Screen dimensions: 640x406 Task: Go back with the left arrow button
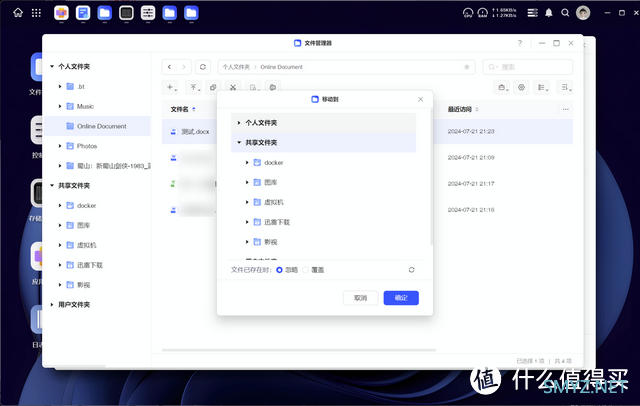[x=169, y=67]
